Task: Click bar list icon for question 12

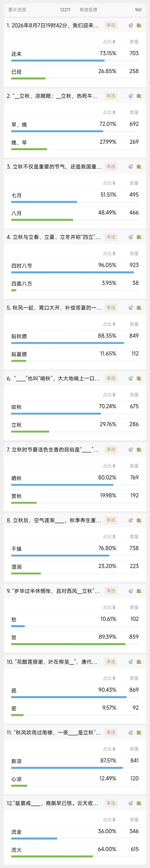Action: pyautogui.click(x=139, y=803)
